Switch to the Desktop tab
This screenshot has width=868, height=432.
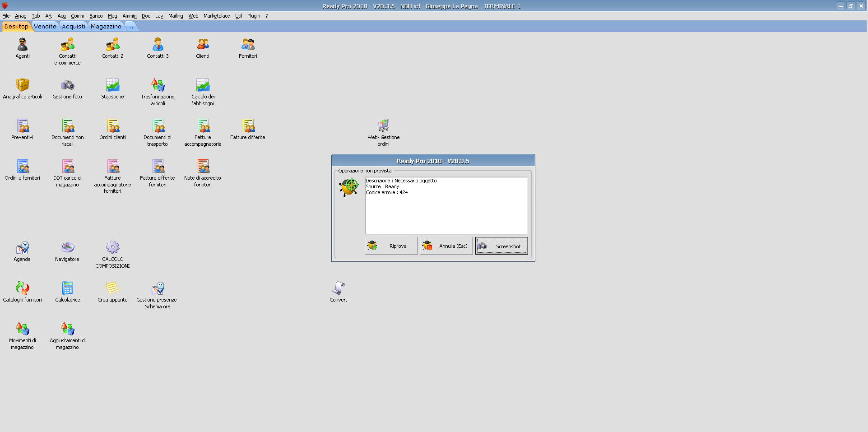16,26
